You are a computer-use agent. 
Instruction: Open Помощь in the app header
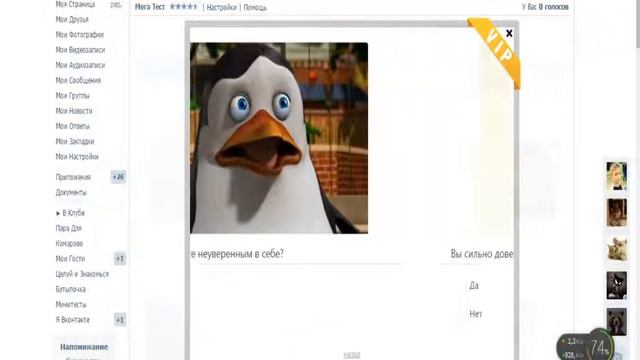[x=255, y=7]
